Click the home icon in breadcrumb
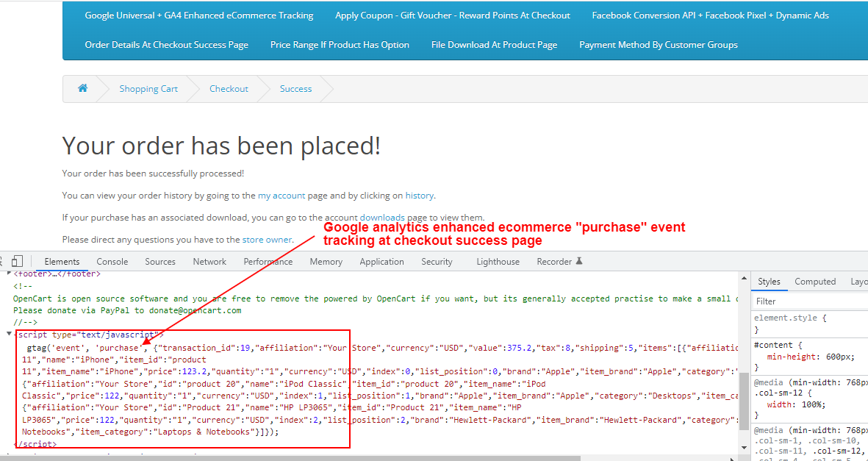Screen dimensions: 868x461 (x=83, y=88)
